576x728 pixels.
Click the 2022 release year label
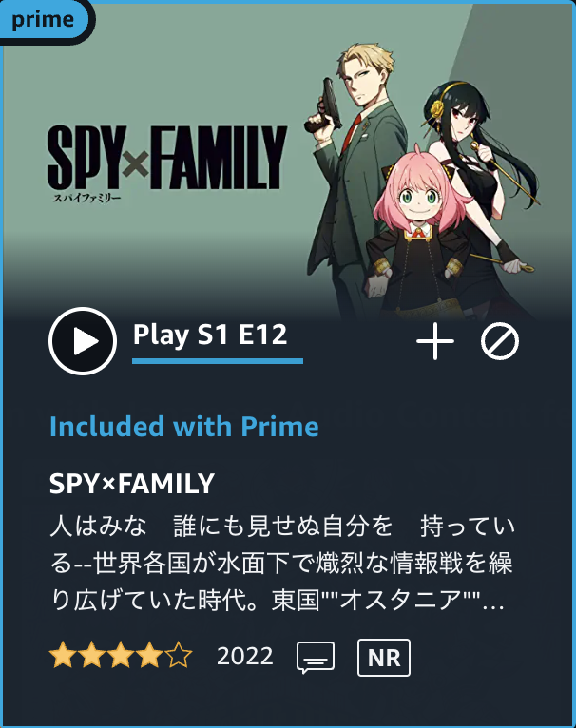pos(245,657)
